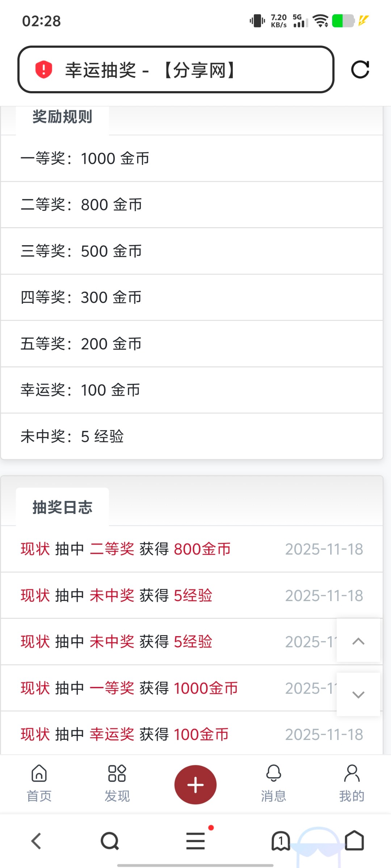Select the 抽奖日志 tab
Image resolution: width=391 pixels, height=868 pixels.
point(62,507)
